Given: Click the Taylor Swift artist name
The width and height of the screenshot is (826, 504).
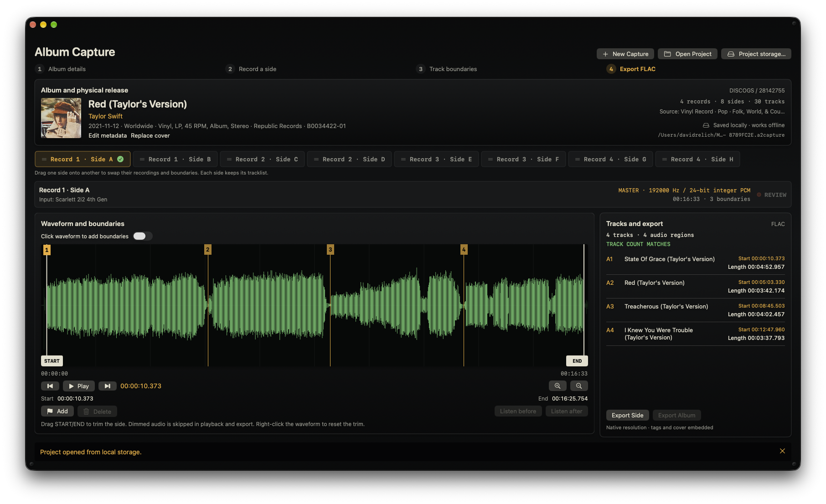Looking at the screenshot, I should coord(105,116).
